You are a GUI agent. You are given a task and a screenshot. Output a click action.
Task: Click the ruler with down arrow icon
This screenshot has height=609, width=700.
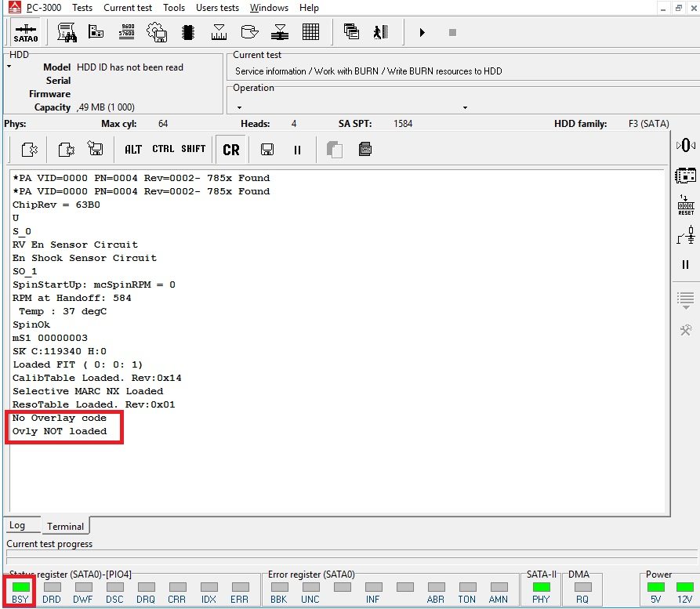[219, 32]
